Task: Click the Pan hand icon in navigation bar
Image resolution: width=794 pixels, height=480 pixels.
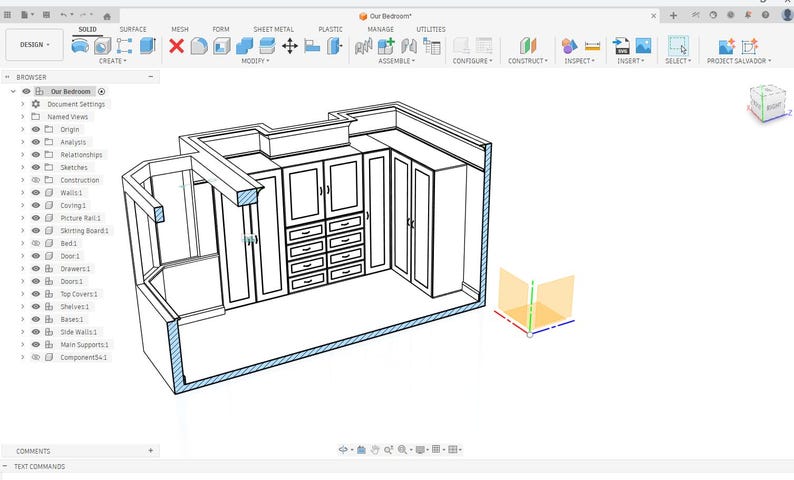Action: click(375, 450)
